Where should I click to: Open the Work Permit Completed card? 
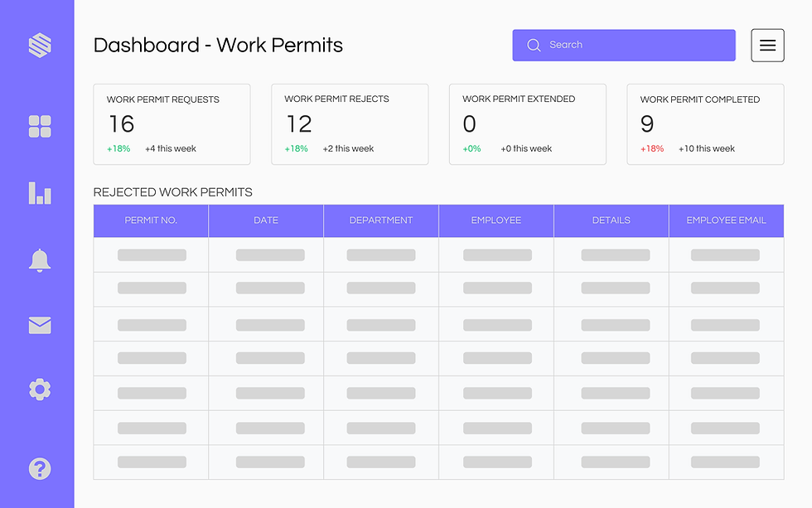pos(705,124)
